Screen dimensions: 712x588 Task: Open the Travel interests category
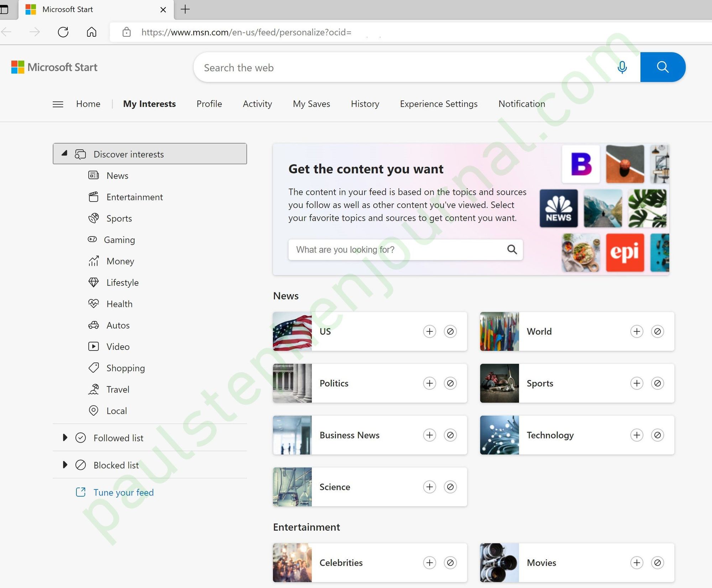117,389
